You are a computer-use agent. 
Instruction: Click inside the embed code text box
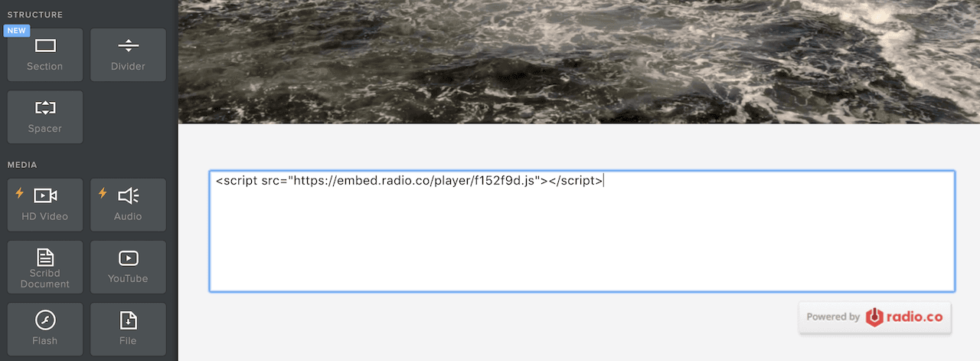pos(582,231)
